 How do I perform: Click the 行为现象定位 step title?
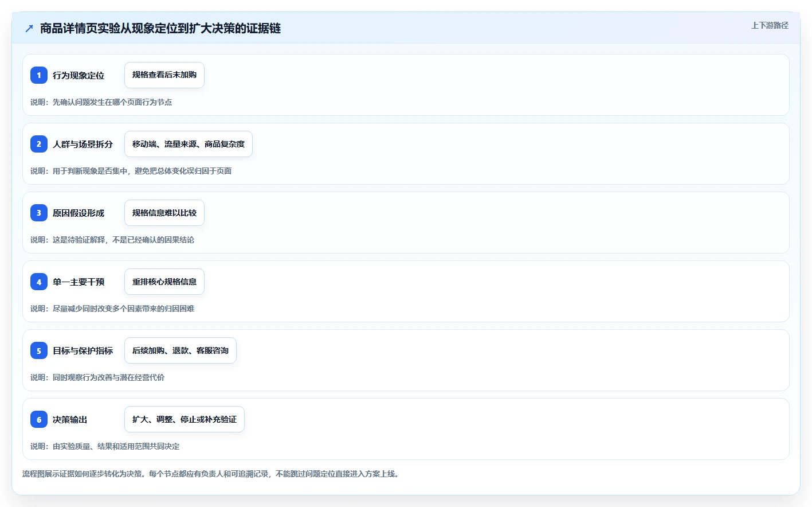[x=79, y=75]
